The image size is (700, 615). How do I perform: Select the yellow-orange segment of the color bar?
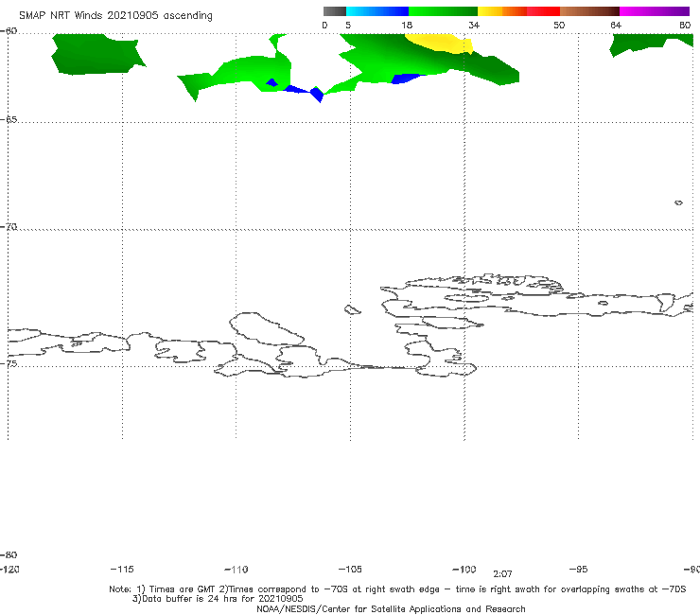tap(502, 11)
